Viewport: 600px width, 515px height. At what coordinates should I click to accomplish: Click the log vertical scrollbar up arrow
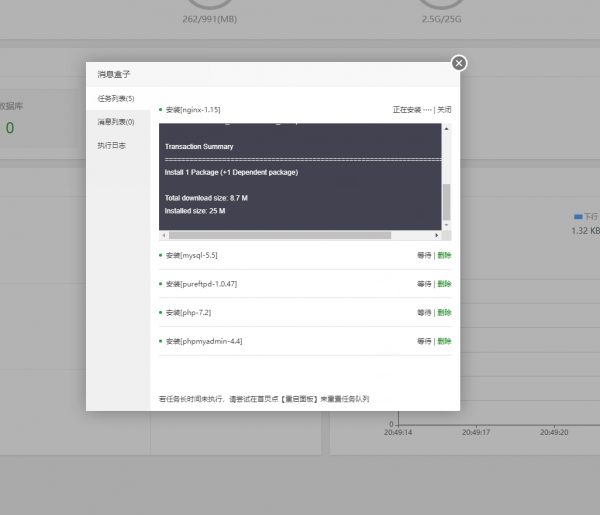coord(446,129)
